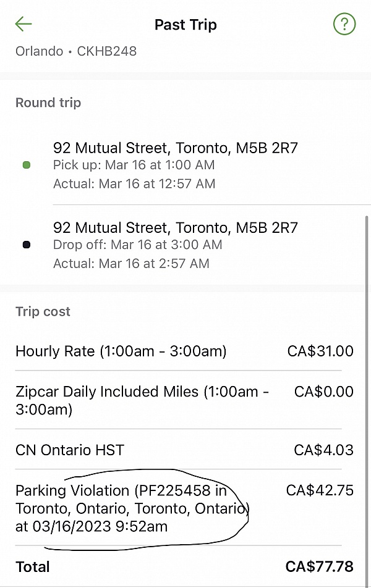Viewport: 371px width, 588px height.
Task: Open pick-up address 92 Mutual Street
Action: click(176, 148)
